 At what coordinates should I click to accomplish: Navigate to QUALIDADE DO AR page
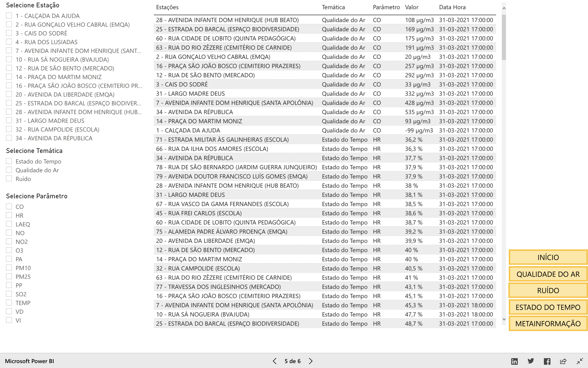tap(548, 274)
